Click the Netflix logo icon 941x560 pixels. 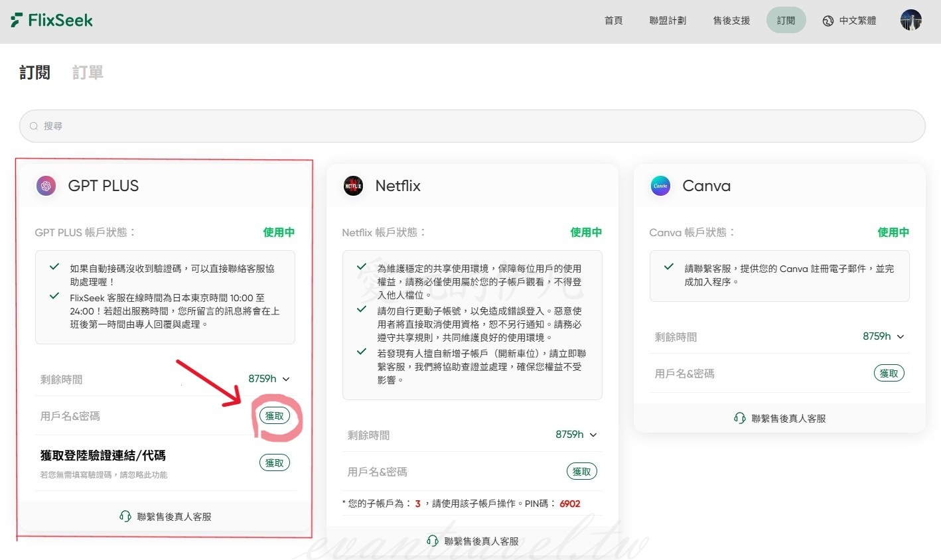[x=353, y=186]
